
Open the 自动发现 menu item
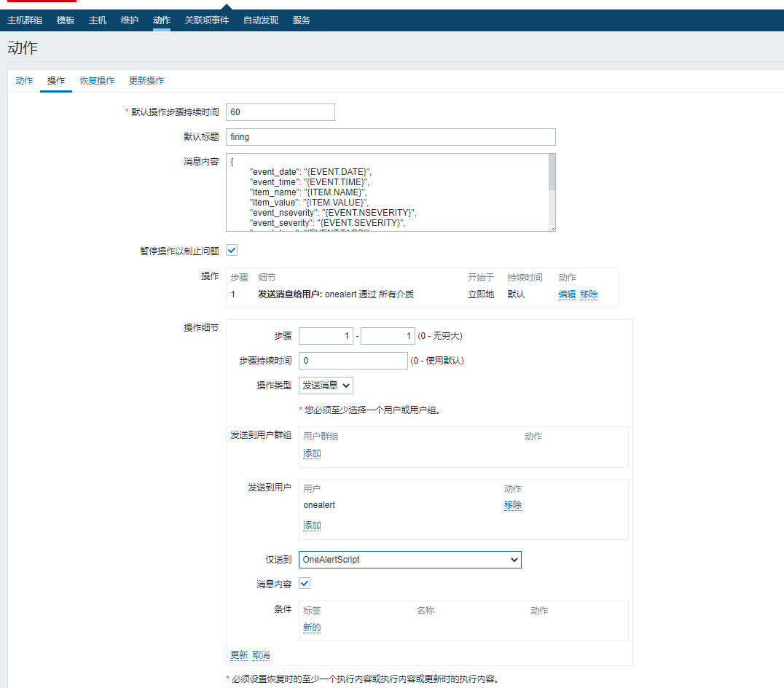point(260,20)
